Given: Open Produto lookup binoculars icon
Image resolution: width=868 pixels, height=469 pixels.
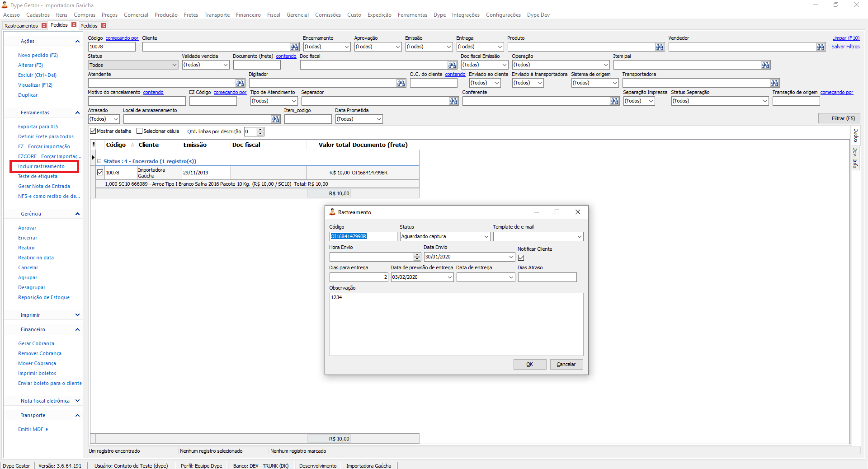Looking at the screenshot, I should pos(660,47).
